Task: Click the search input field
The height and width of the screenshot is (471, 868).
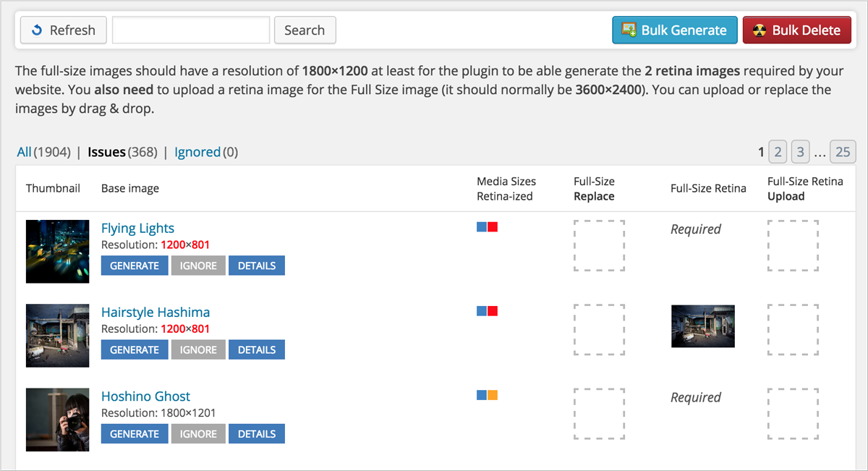Action: click(190, 30)
